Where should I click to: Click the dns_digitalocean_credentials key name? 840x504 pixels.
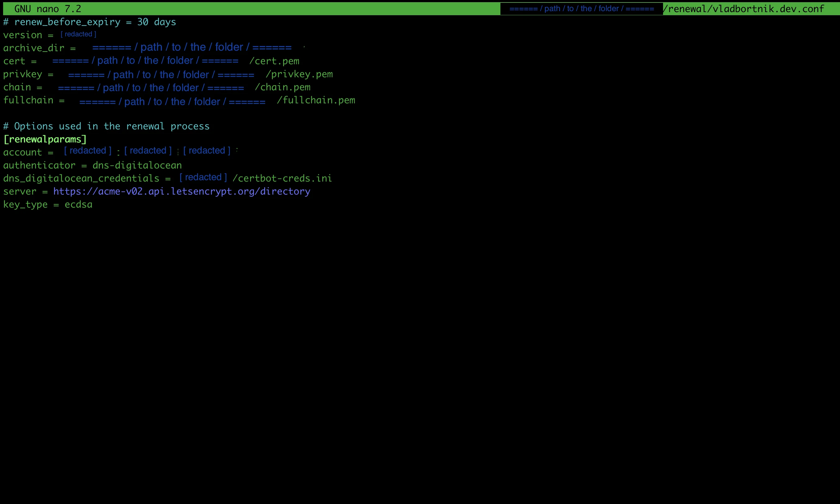[x=81, y=178]
